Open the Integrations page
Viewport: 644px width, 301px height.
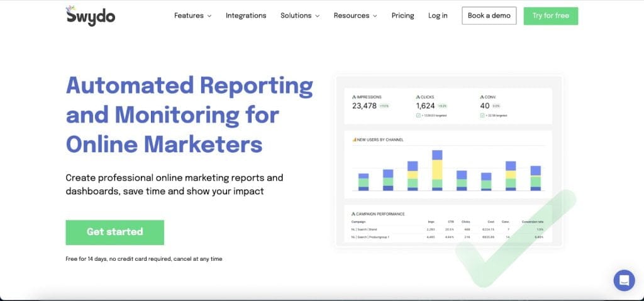pyautogui.click(x=246, y=16)
